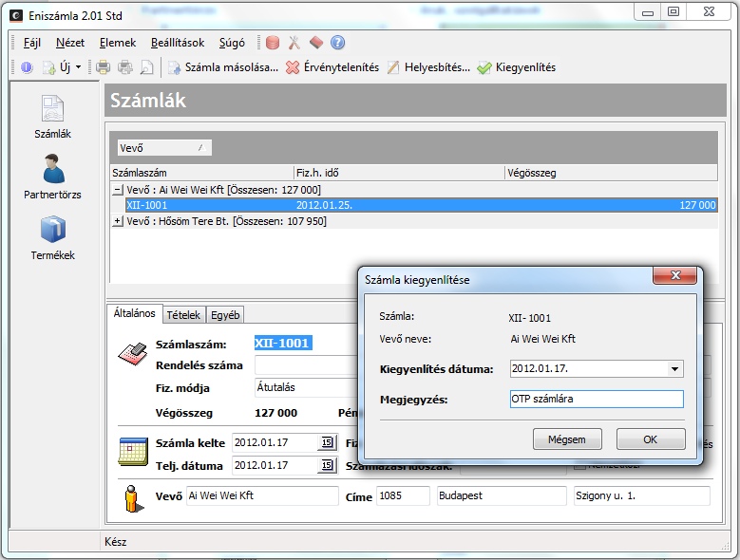Open calendar picker for Számla kelte
The image size is (740, 560).
327,442
